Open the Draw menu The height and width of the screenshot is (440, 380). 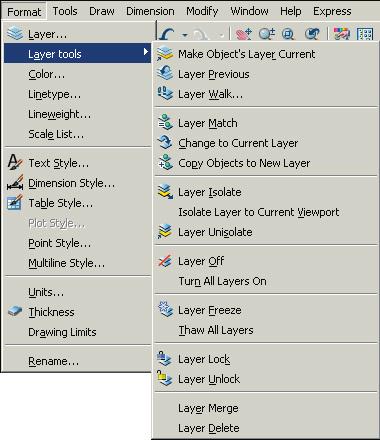[102, 11]
